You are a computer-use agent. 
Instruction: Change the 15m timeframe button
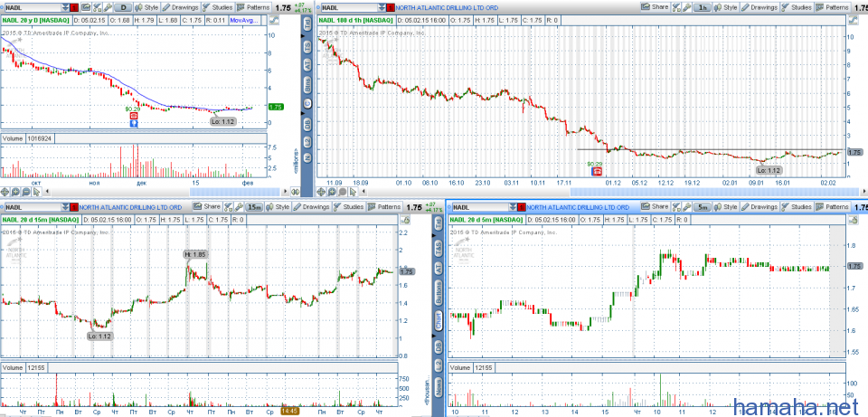(254, 207)
